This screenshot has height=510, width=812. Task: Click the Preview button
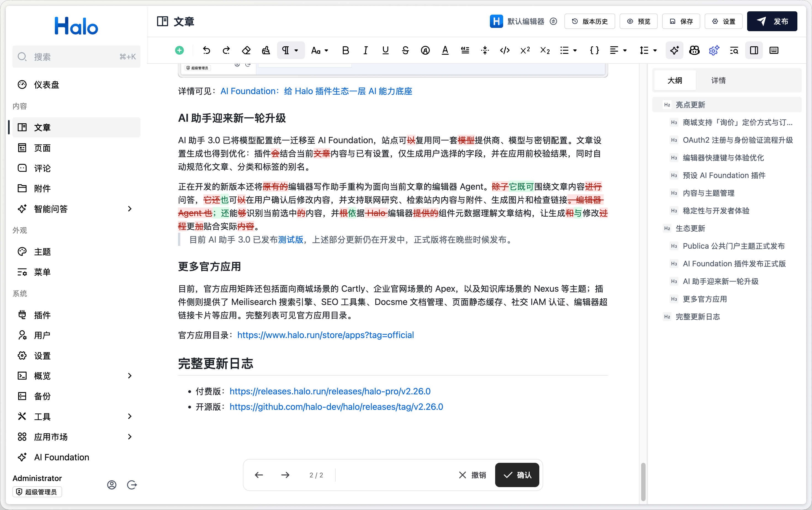tap(639, 22)
